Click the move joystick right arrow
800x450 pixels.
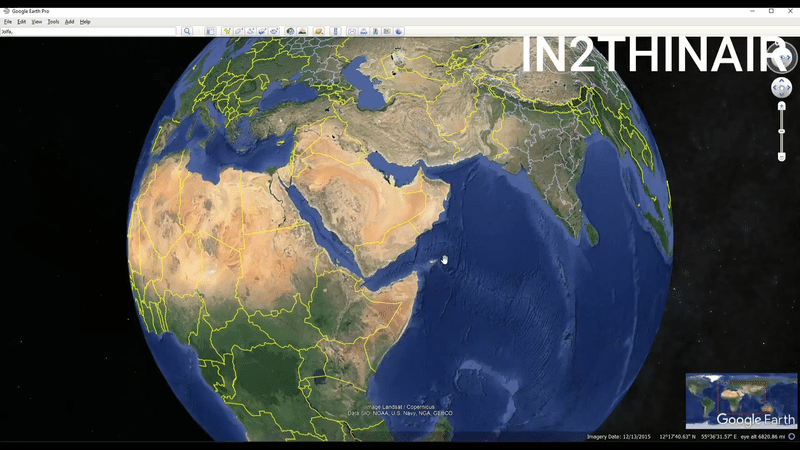[x=788, y=88]
